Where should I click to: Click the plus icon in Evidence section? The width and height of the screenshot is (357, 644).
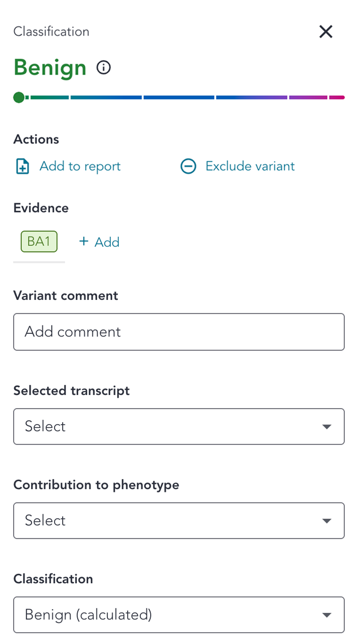pyautogui.click(x=84, y=241)
